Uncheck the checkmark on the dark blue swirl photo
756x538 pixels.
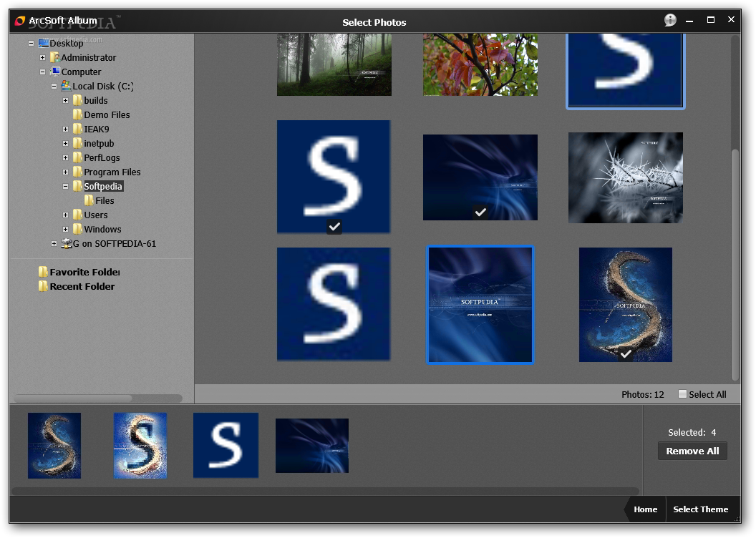pyautogui.click(x=480, y=212)
